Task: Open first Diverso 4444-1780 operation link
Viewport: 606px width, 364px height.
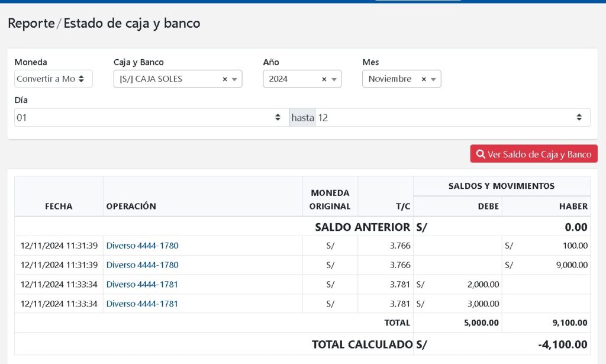Action: 142,246
